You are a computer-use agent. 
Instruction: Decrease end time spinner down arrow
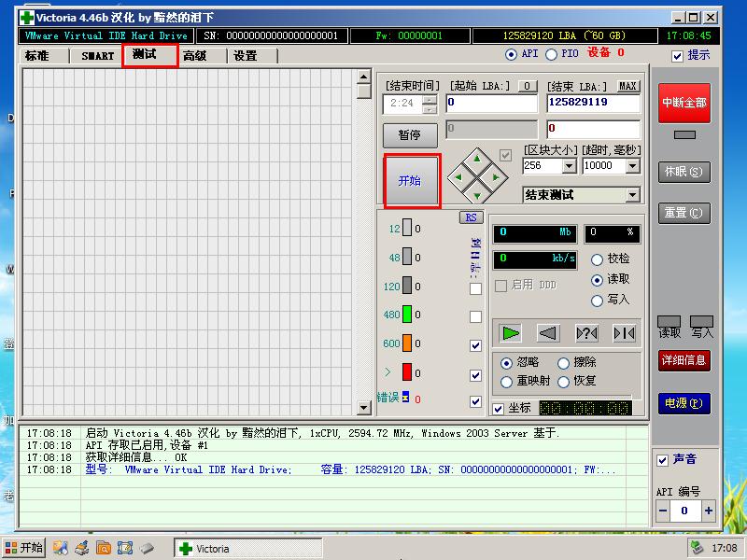(430, 109)
